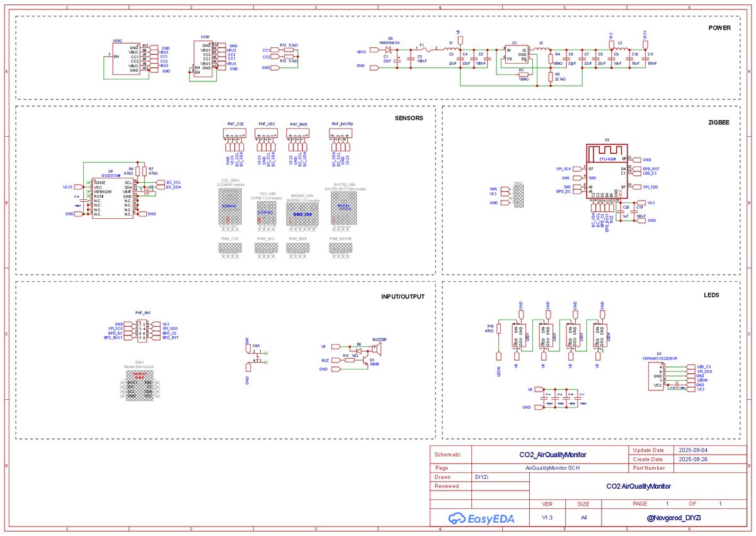Viewport: 756px width, 536px height.
Task: Select the SGP40 sensor module block
Action: pos(265,214)
